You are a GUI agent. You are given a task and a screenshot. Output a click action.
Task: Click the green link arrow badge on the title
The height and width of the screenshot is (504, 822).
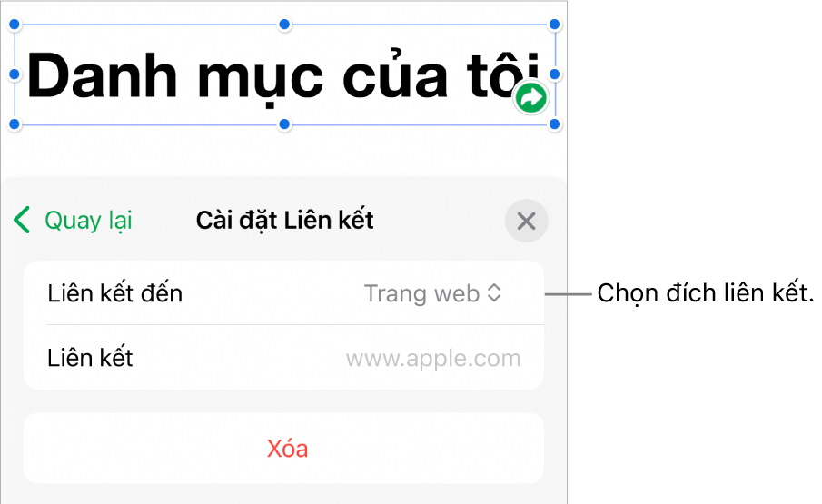coord(530,97)
